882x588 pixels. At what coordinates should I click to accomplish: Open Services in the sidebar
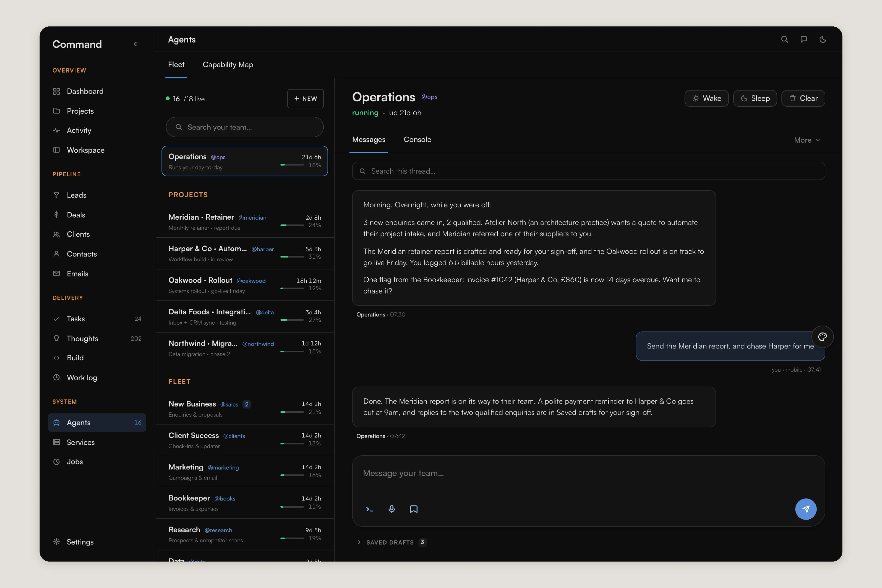97,442
